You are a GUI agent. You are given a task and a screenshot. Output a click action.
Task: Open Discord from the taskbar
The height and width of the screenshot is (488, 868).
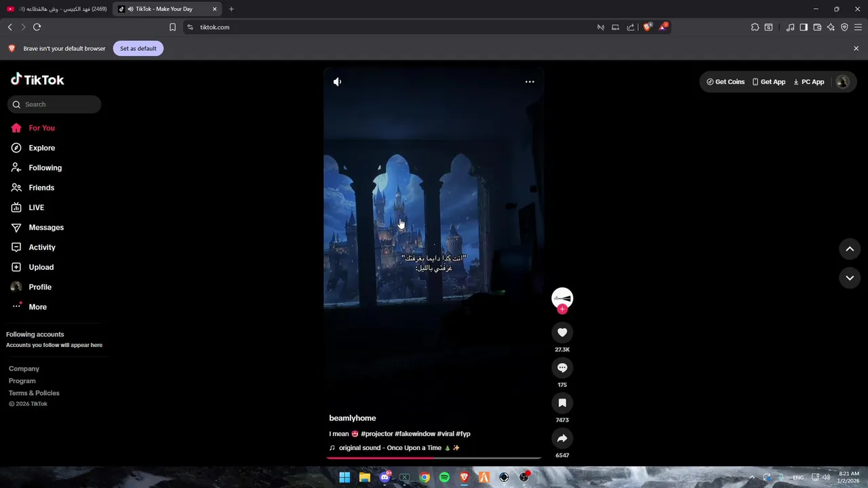tap(384, 477)
